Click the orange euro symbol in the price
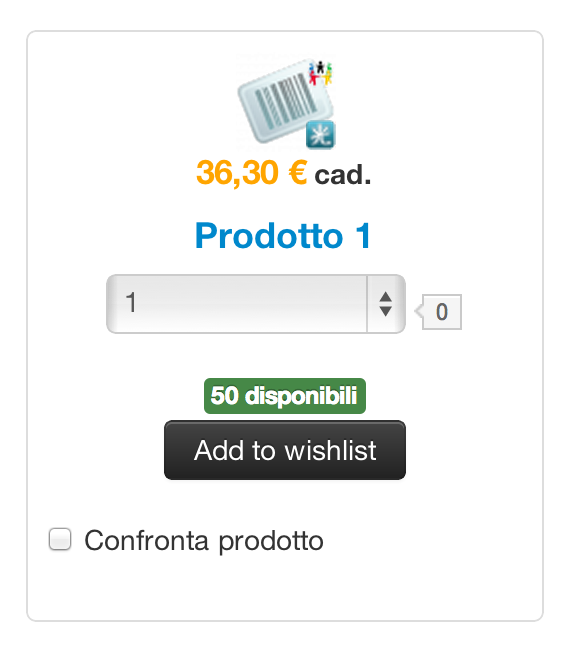The width and height of the screenshot is (570, 646). tap(297, 172)
